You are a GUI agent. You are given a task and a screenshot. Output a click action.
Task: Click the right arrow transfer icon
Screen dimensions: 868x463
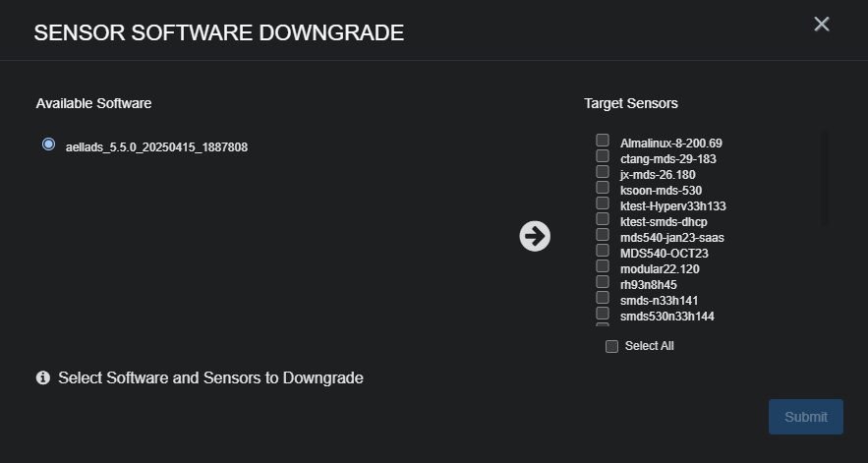[535, 236]
